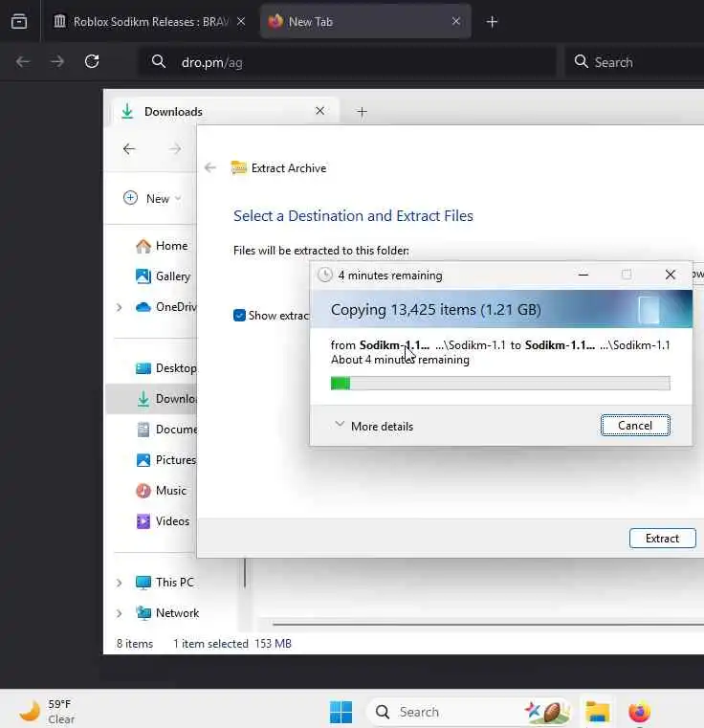This screenshot has height=728, width=704.
Task: Open Desktop in the navigation pane
Action: pyautogui.click(x=165, y=368)
